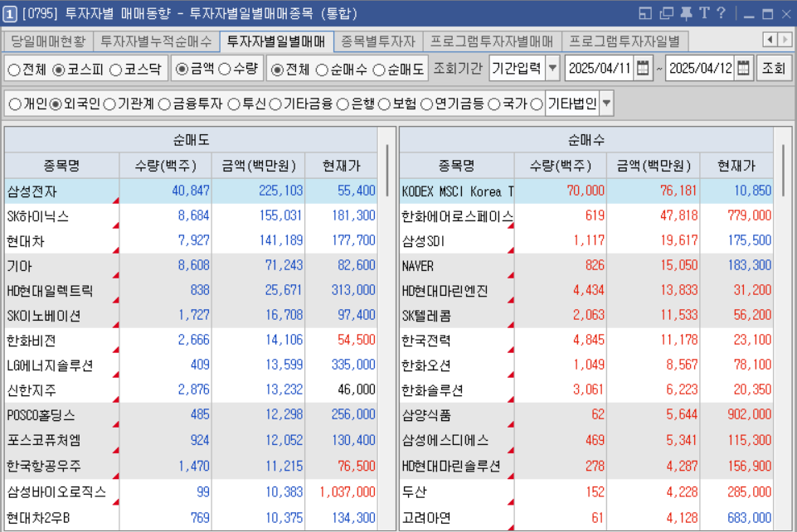Select the 한국전력 row
The height and width of the screenshot is (532, 797).
pyautogui.click(x=586, y=340)
